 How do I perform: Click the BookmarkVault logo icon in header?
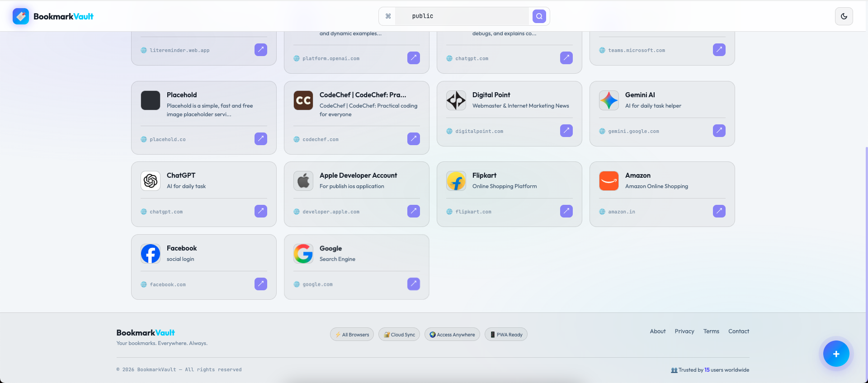[21, 16]
